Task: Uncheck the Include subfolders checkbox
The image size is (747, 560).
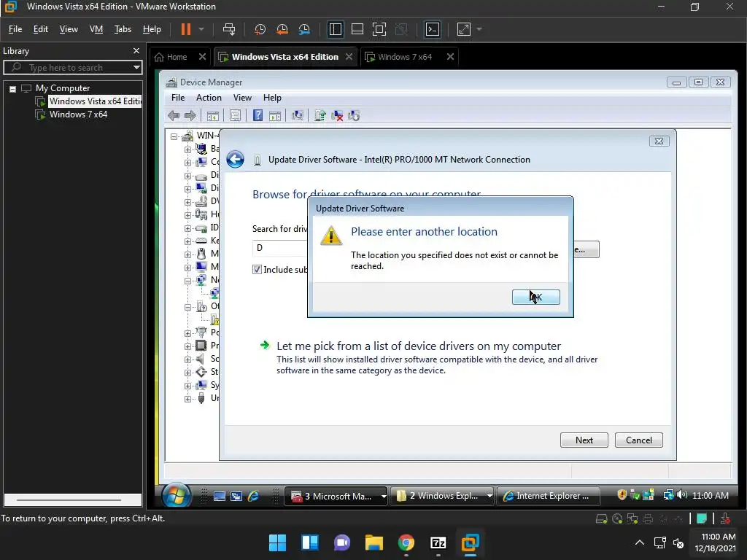Action: (257, 270)
